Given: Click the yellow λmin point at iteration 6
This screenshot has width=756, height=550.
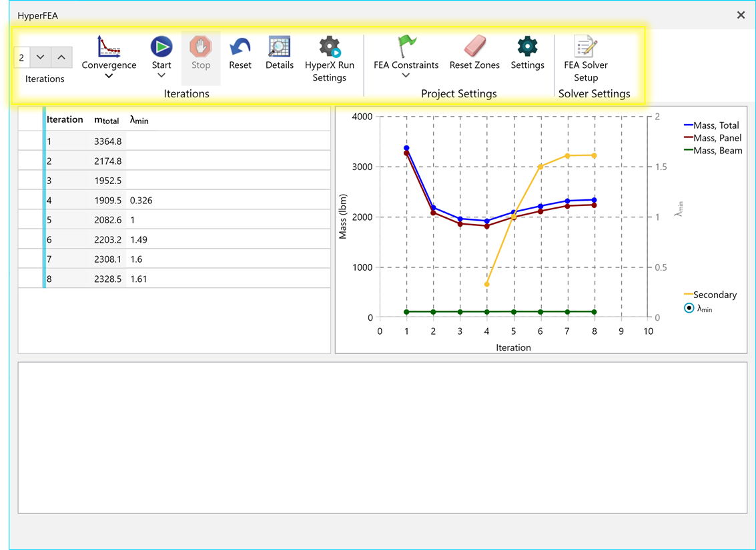Looking at the screenshot, I should 540,167.
